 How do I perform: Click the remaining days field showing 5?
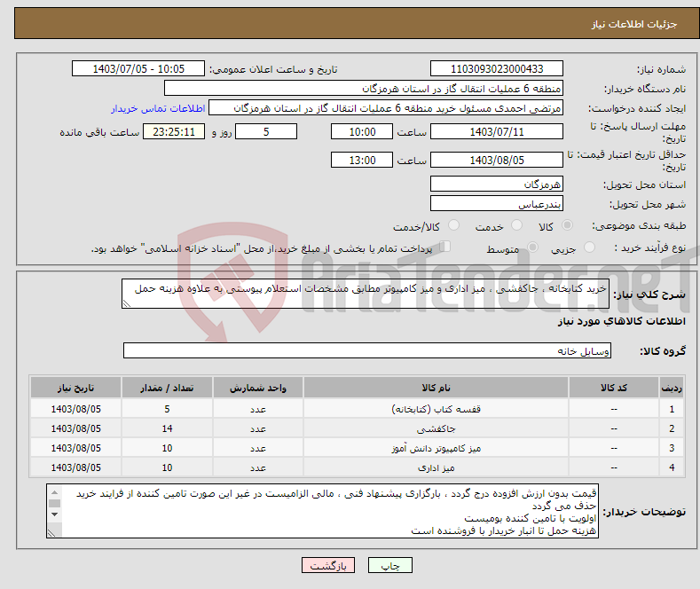[x=266, y=131]
